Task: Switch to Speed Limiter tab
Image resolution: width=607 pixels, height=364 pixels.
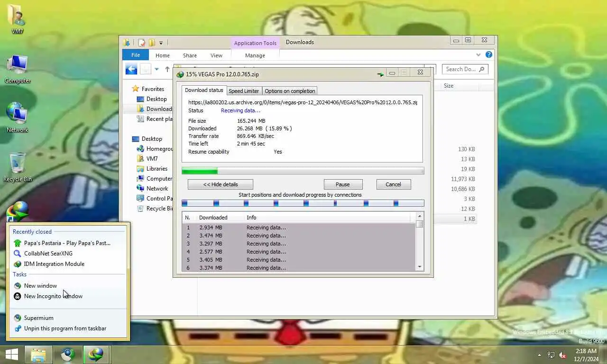Action: [x=244, y=91]
